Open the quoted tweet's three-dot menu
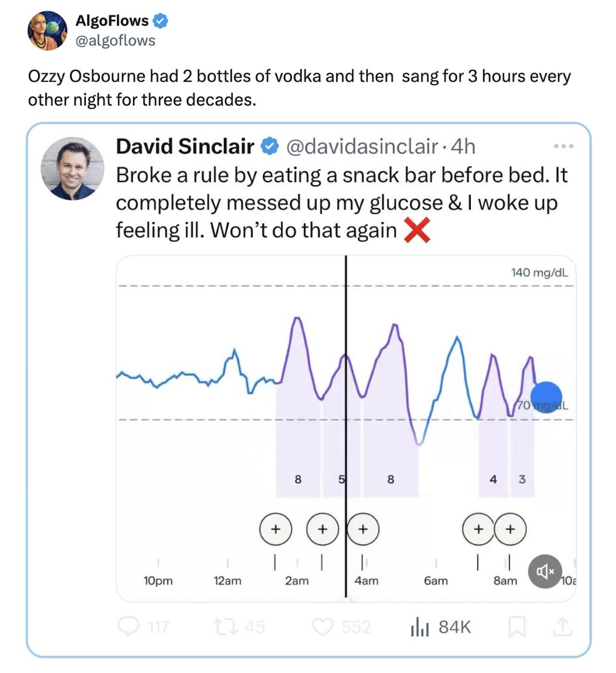 pyautogui.click(x=562, y=146)
